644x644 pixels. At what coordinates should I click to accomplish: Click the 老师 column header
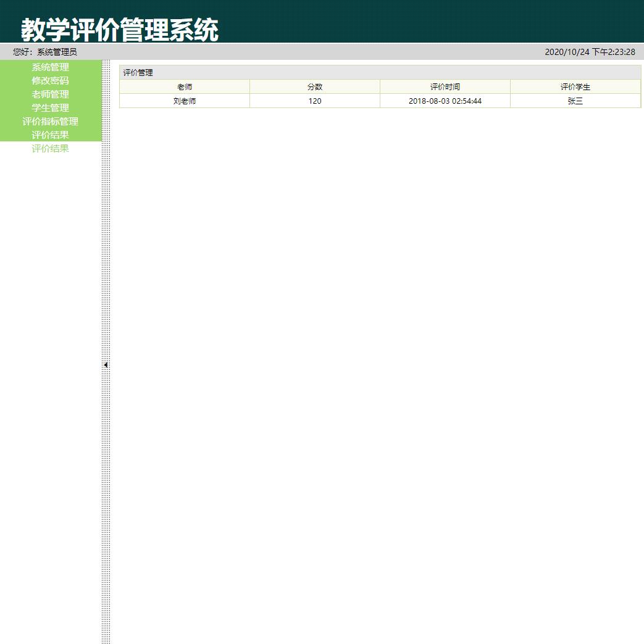click(x=185, y=86)
